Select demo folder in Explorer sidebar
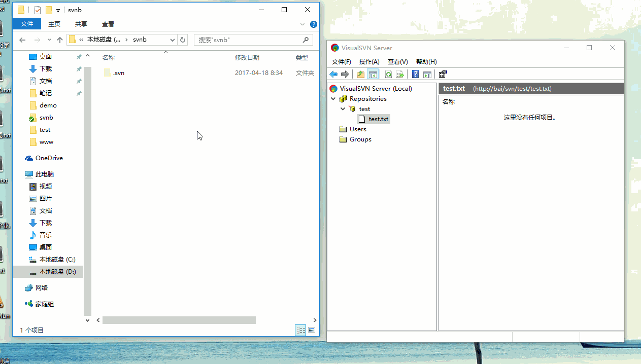The height and width of the screenshot is (364, 641). pos(48,105)
